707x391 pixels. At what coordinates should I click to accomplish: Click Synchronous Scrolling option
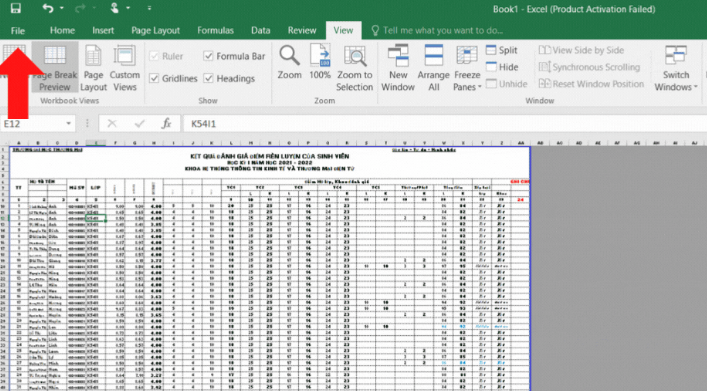point(589,67)
